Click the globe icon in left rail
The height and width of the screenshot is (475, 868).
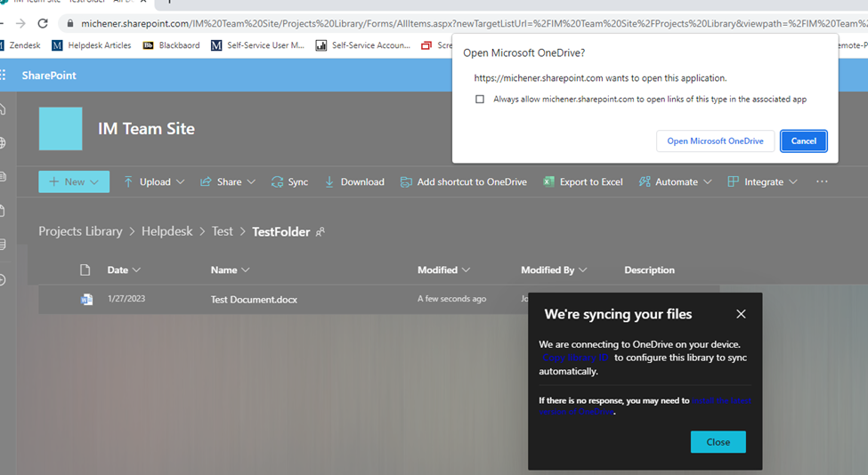pyautogui.click(x=3, y=142)
